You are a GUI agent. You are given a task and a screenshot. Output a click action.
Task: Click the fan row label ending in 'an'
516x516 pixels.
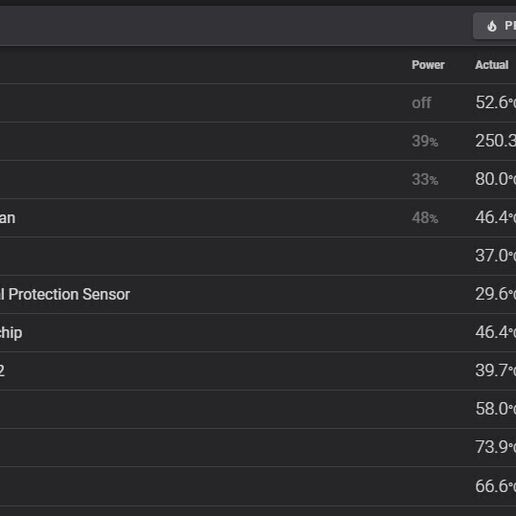point(8,218)
